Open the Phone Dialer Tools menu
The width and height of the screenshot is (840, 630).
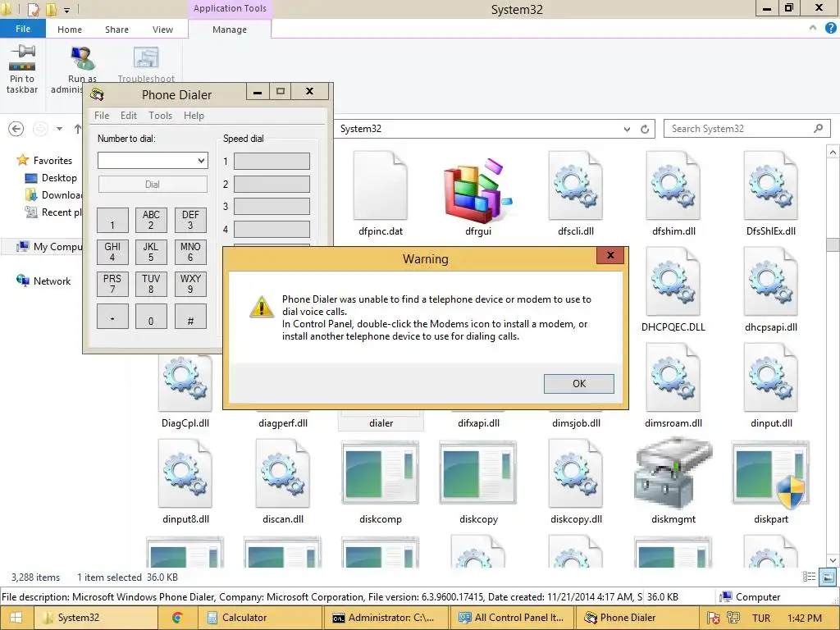(160, 116)
